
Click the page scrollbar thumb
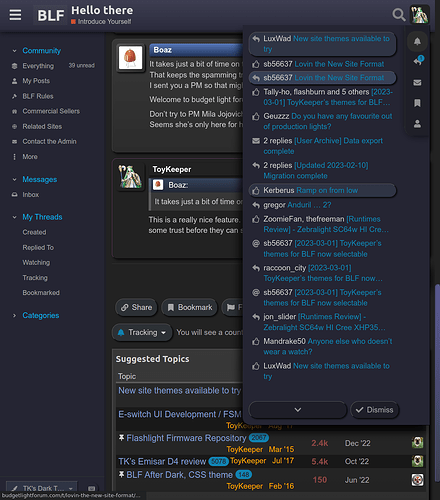(x=437, y=383)
